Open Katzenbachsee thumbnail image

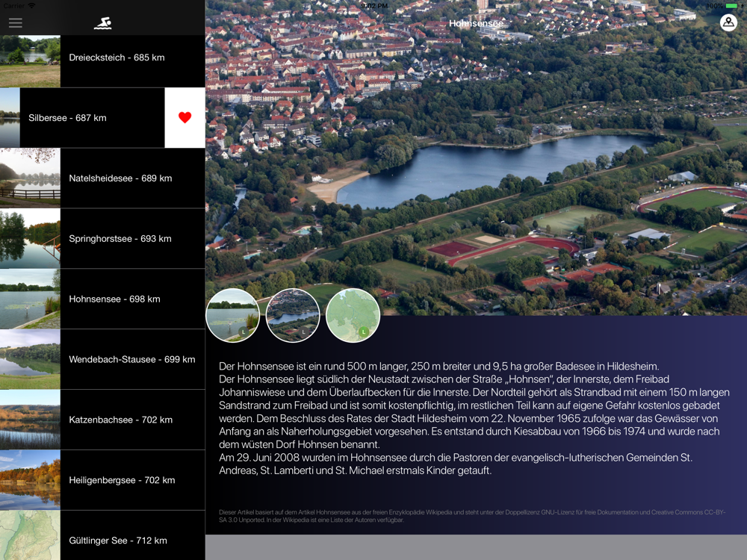pyautogui.click(x=30, y=420)
